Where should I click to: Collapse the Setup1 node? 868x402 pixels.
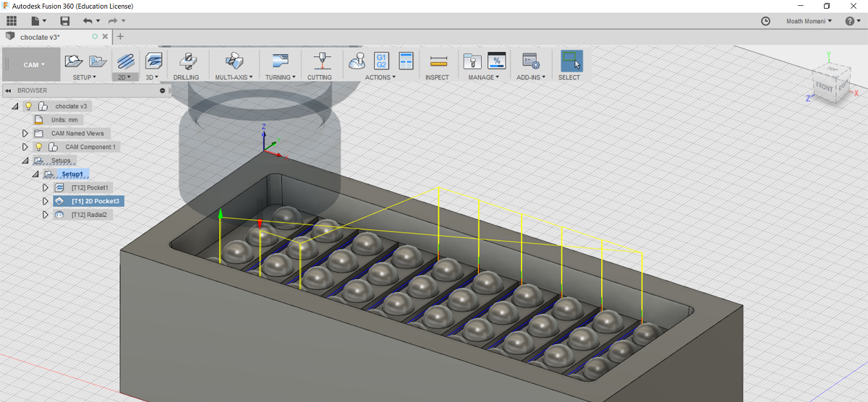34,174
